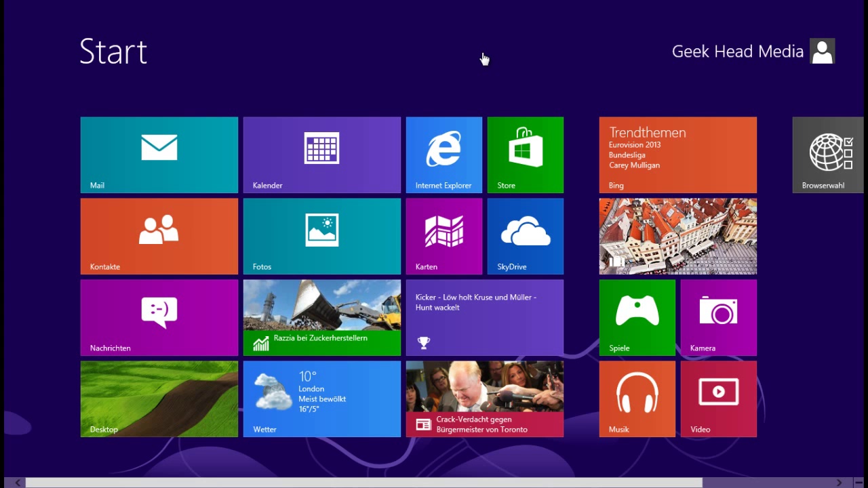The height and width of the screenshot is (488, 868).
Task: Open the Nachrichten messaging tile
Action: pos(159,318)
